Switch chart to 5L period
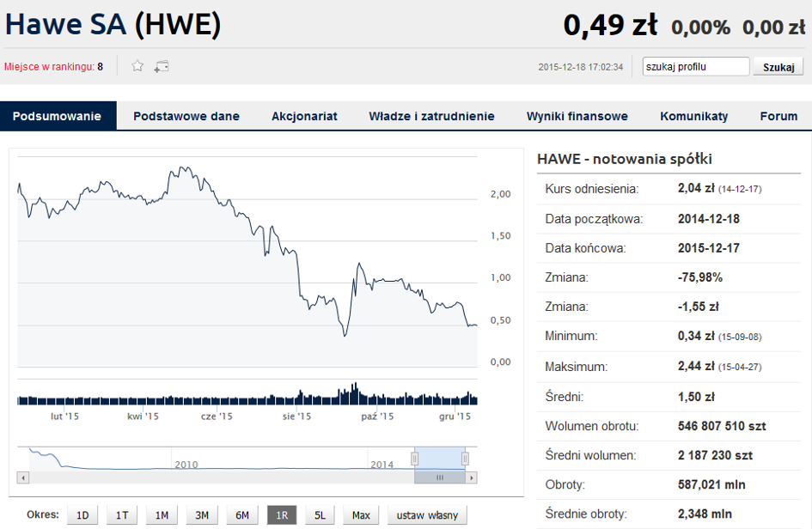Viewport: 812px width, 529px height. (320, 515)
